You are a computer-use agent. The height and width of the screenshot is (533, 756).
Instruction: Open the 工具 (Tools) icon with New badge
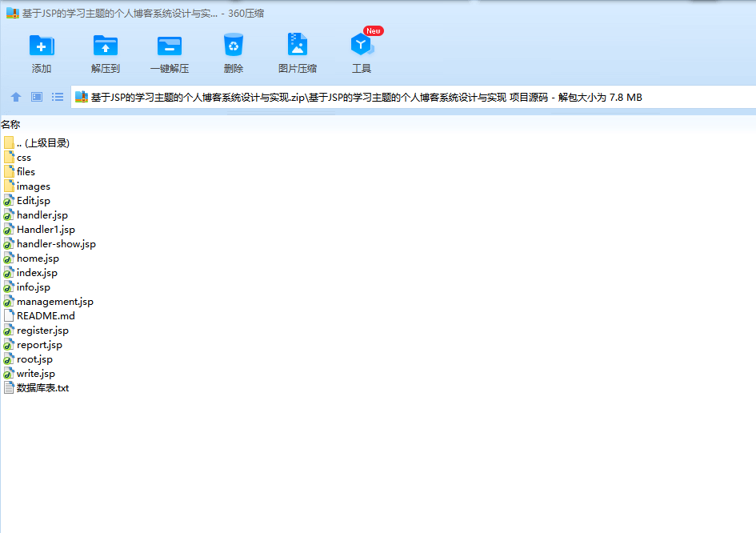pyautogui.click(x=362, y=44)
